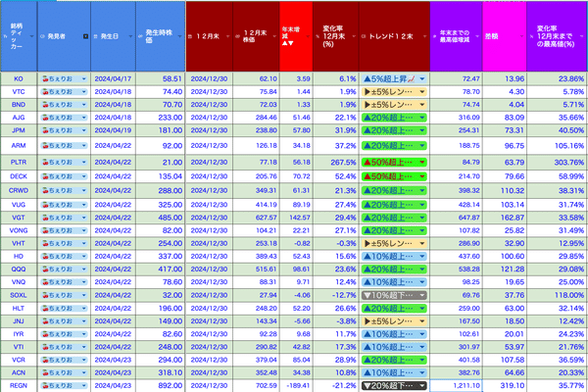588x392 pixels.
Task: Click the highest value cell 188.75
Action: click(x=456, y=146)
